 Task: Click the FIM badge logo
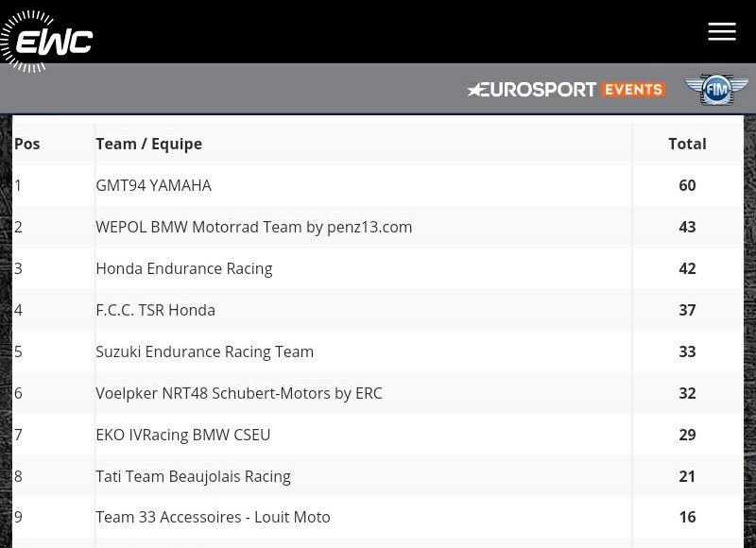pyautogui.click(x=716, y=90)
